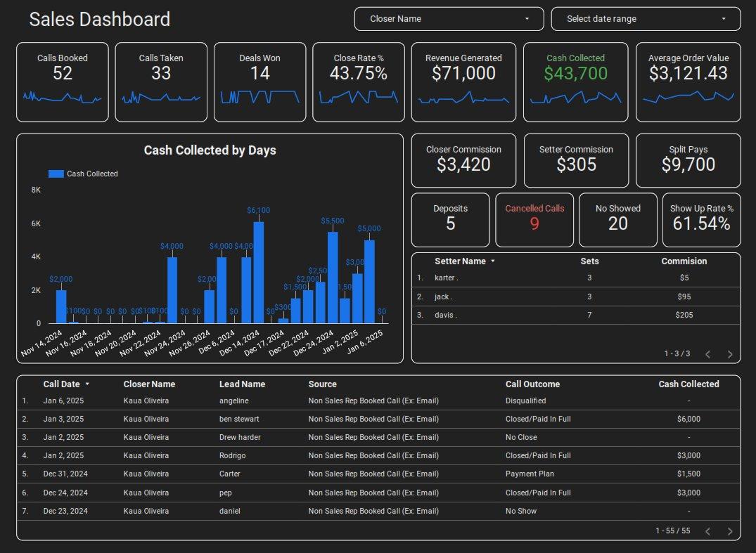The image size is (756, 553).
Task: Click the 'Jan 6, 2025' call date cell
Action: [x=63, y=401]
